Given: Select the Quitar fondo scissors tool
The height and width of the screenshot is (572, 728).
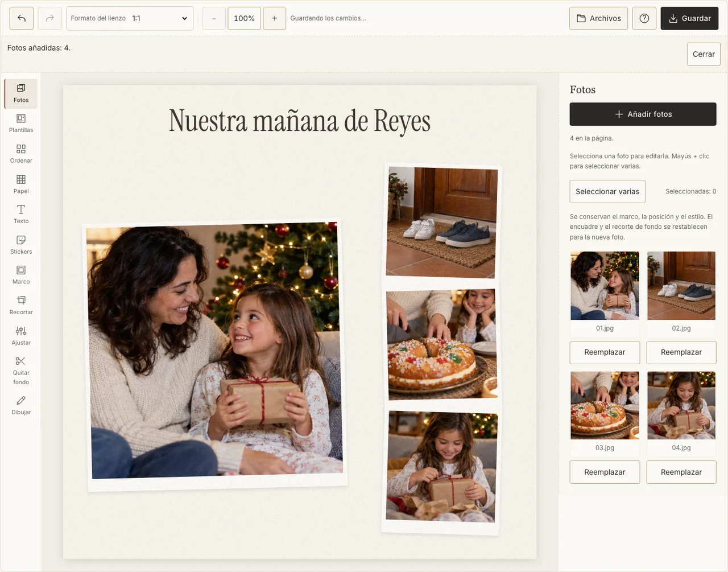Looking at the screenshot, I should [21, 371].
